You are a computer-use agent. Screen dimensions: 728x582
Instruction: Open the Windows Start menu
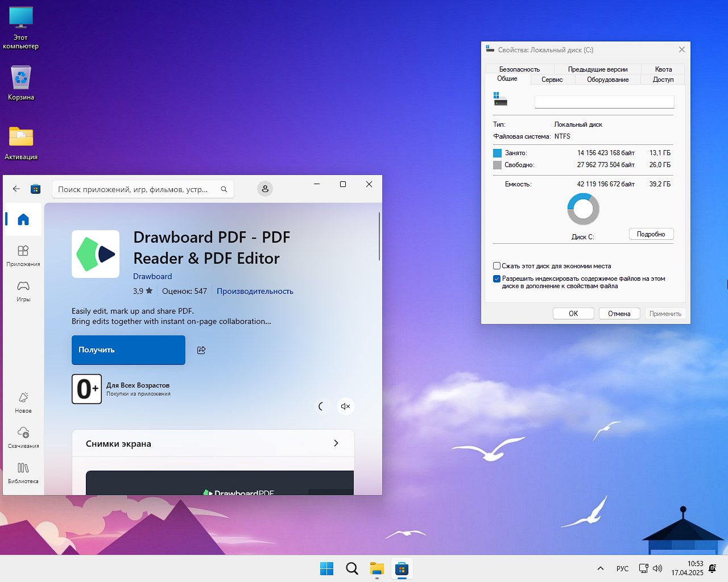[327, 568]
